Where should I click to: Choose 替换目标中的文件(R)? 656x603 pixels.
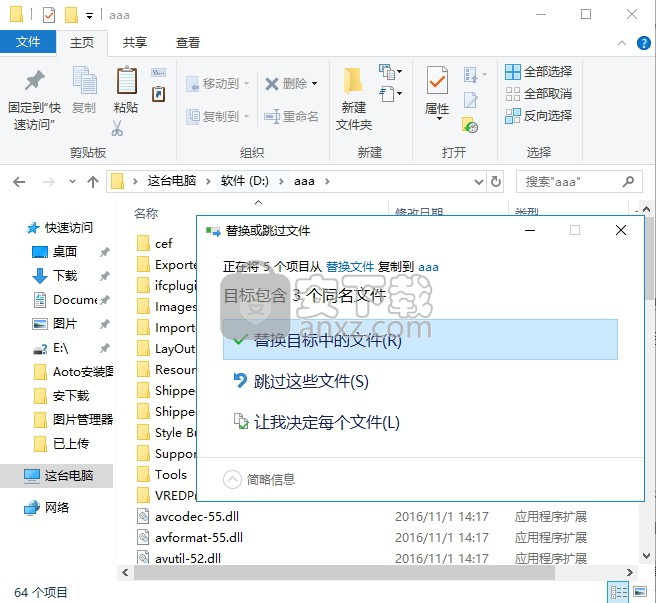click(420, 339)
